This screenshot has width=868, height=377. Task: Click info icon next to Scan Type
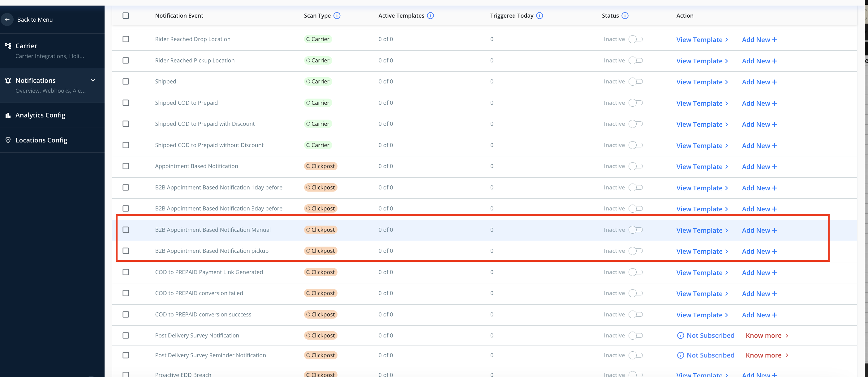[x=337, y=15]
